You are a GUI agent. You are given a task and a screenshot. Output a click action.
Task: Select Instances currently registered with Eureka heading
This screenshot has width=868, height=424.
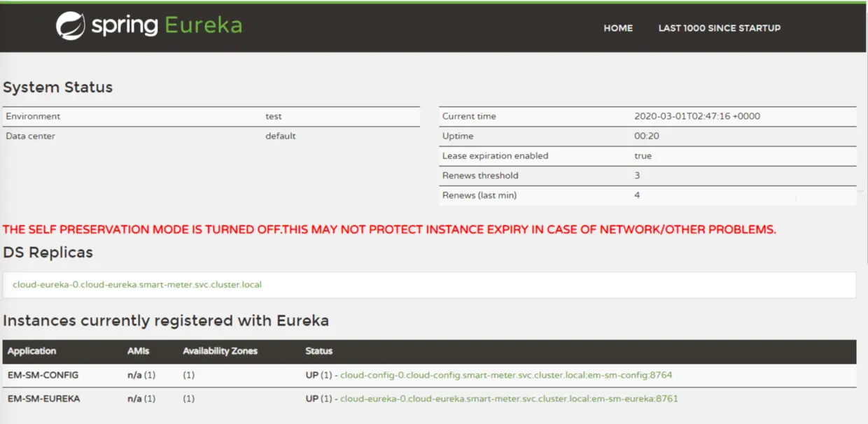166,321
